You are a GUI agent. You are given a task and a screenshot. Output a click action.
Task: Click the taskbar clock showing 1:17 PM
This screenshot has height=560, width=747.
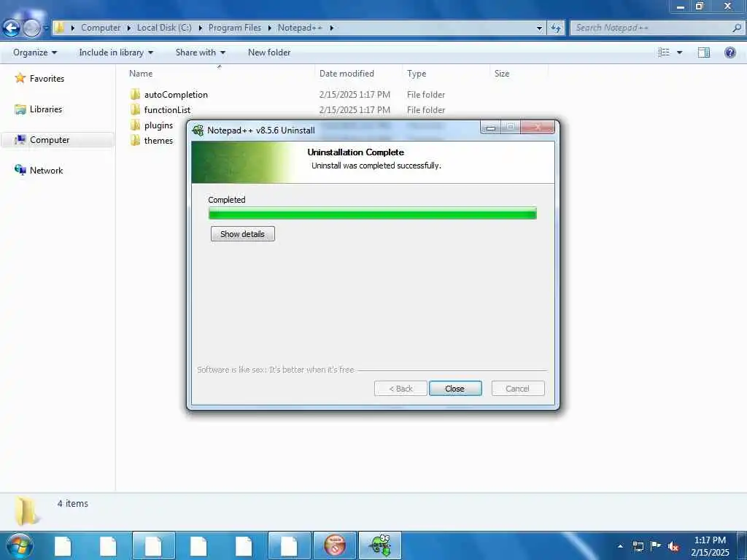tap(710, 540)
